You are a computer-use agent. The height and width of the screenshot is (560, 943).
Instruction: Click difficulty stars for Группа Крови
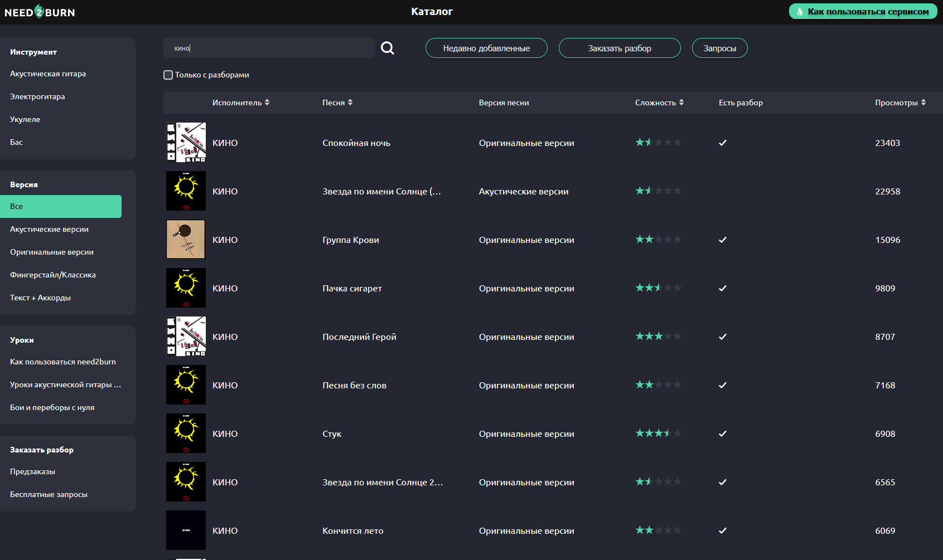click(659, 239)
